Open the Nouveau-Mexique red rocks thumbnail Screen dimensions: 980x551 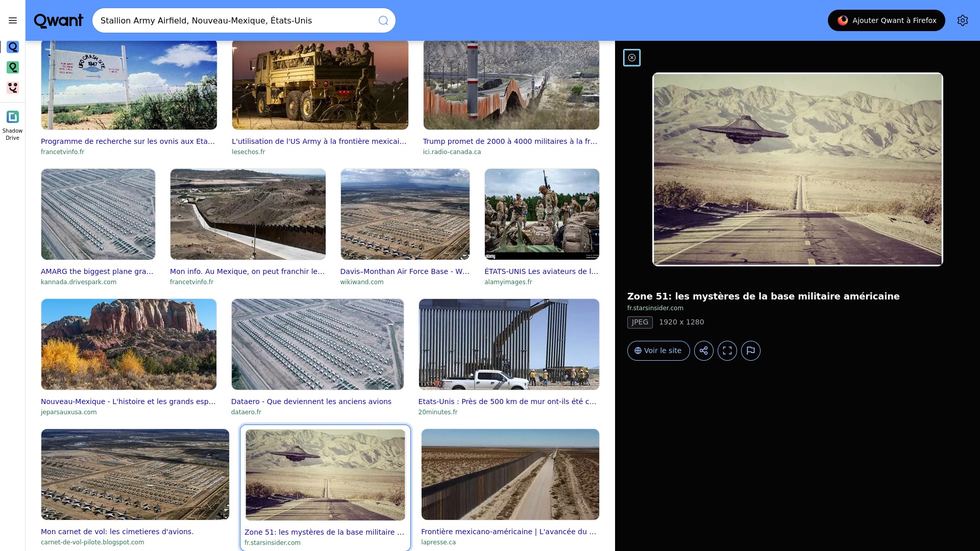(129, 344)
